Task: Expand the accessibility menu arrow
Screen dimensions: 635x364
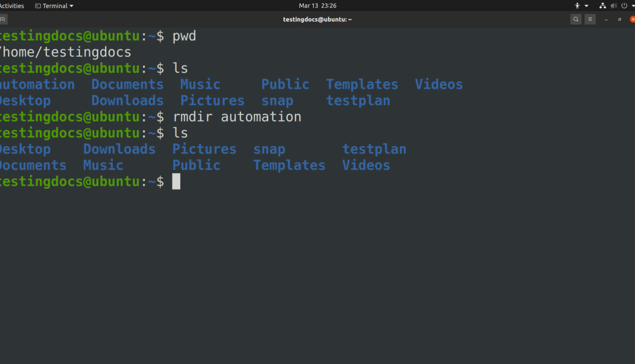Action: (x=586, y=6)
